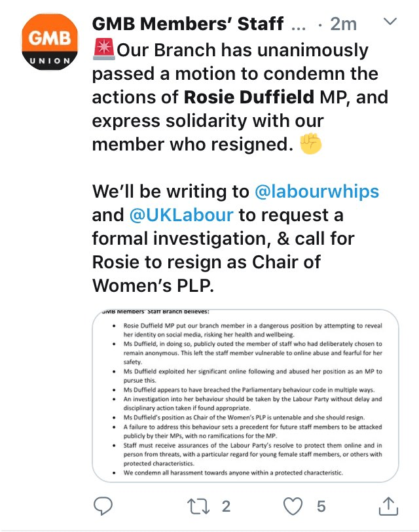Click the red siren emoji in tweet
Image resolution: width=419 pixels, height=532 pixels.
pyautogui.click(x=105, y=50)
